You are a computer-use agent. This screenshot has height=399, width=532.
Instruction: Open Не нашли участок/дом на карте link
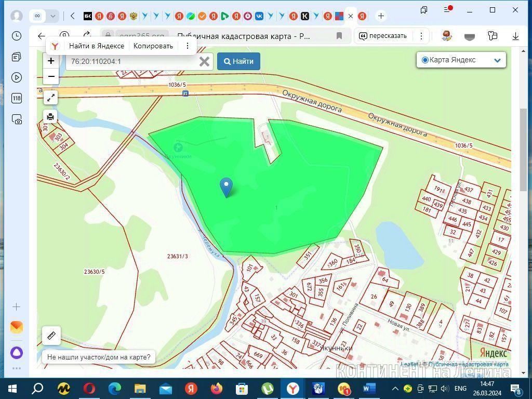[99, 357]
